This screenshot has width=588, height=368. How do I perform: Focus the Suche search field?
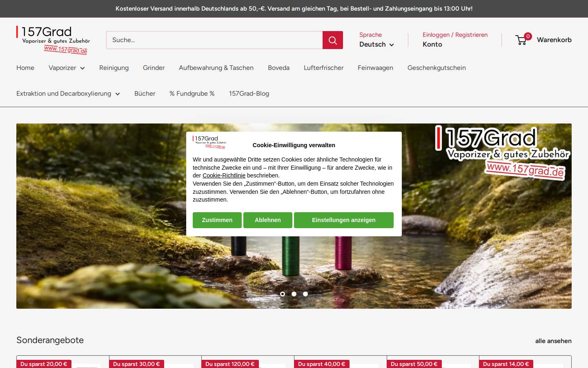coord(214,40)
